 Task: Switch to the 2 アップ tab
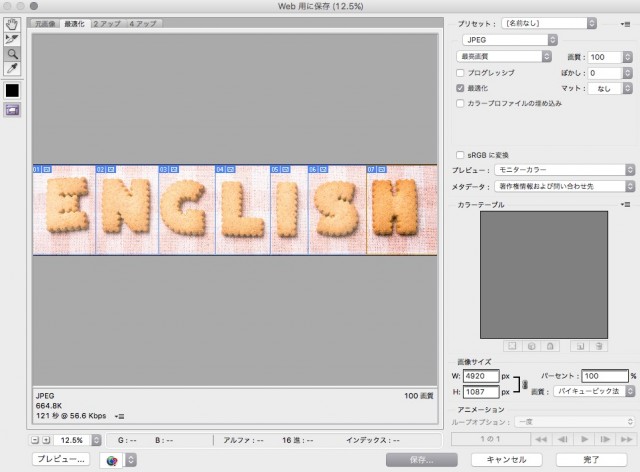(105, 23)
